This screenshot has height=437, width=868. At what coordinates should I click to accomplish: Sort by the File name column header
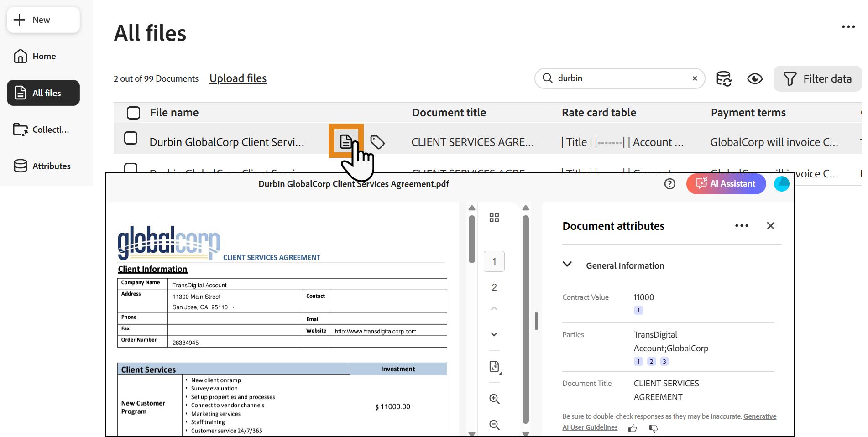[174, 113]
